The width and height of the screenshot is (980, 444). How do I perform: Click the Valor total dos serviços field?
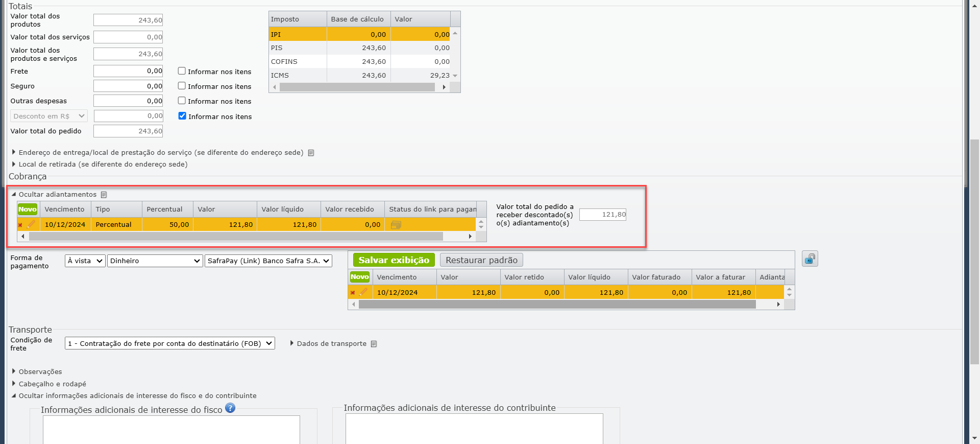(x=128, y=37)
